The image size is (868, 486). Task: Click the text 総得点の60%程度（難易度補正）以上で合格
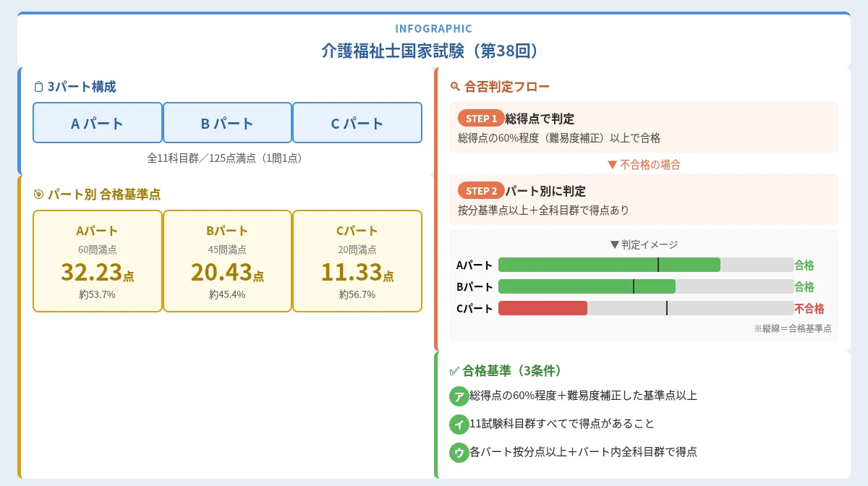tap(559, 137)
